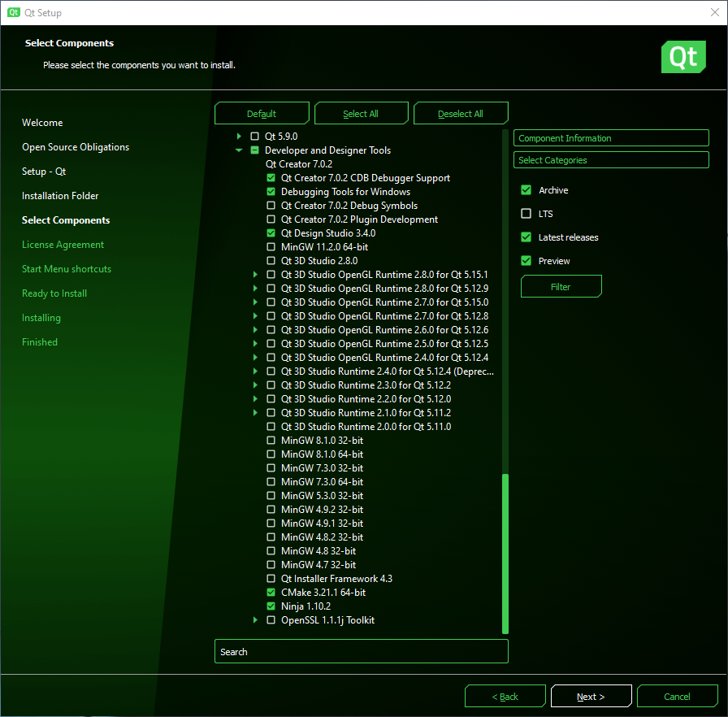Open the Select Categories tab
Screen dimensions: 728x717
point(611,160)
